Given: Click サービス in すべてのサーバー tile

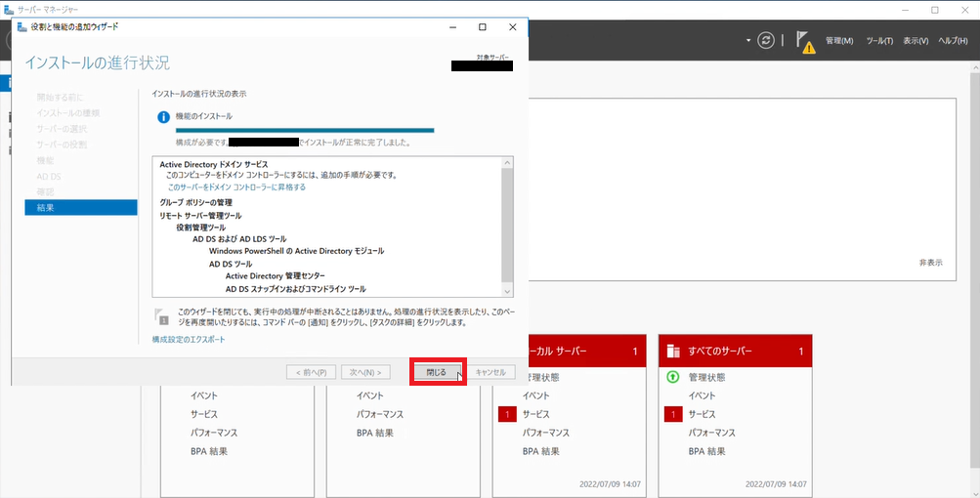Looking at the screenshot, I should pos(702,414).
